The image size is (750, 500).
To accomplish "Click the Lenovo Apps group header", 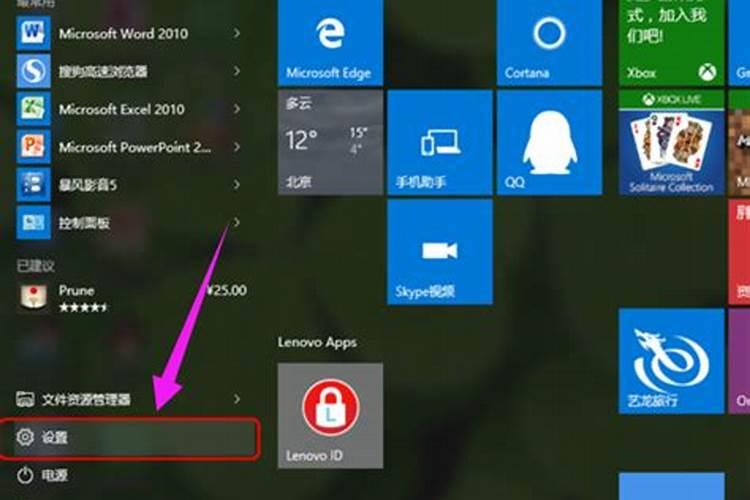I will pos(317,343).
